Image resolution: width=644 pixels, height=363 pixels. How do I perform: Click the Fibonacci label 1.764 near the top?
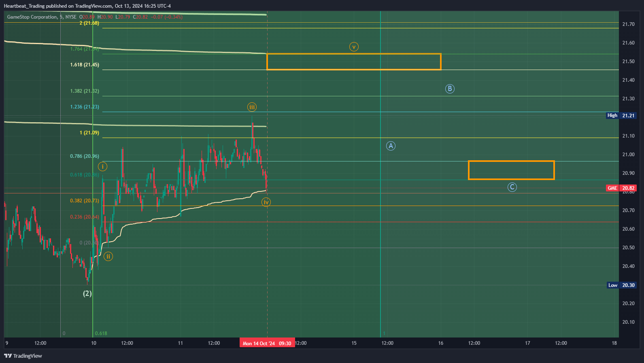tap(85, 49)
